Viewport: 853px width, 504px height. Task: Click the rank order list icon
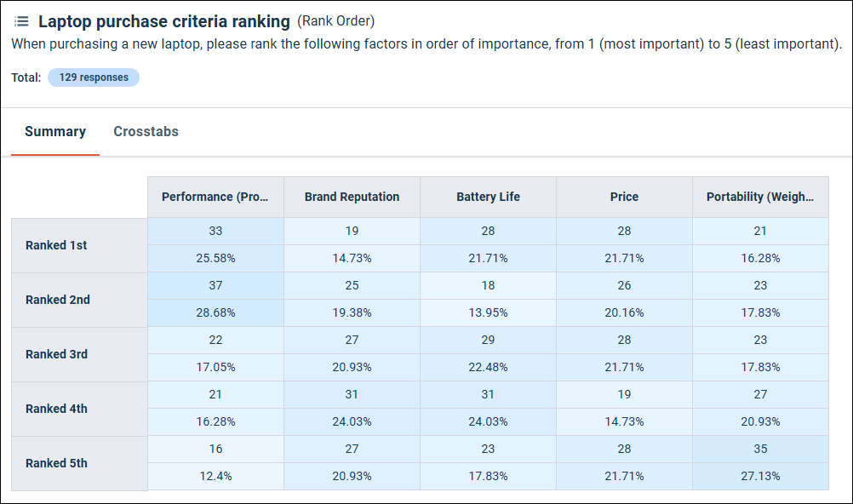(x=21, y=21)
